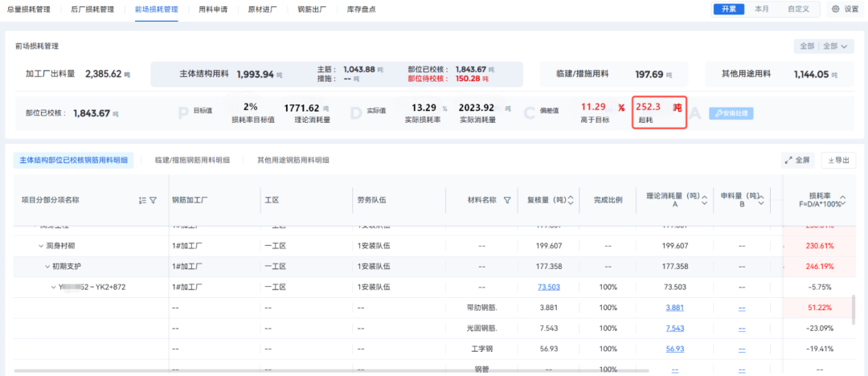
Task: Click 申料量 link in 带肋钢筋 row
Action: [x=742, y=308]
